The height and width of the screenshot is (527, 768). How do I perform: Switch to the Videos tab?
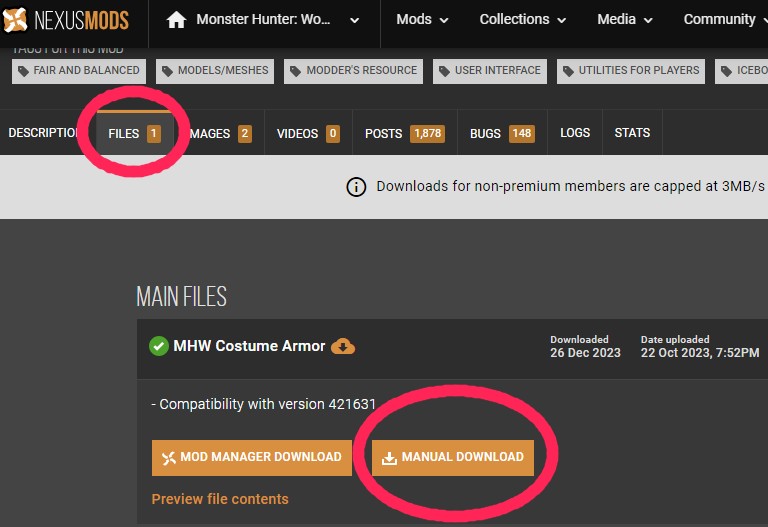(x=309, y=133)
